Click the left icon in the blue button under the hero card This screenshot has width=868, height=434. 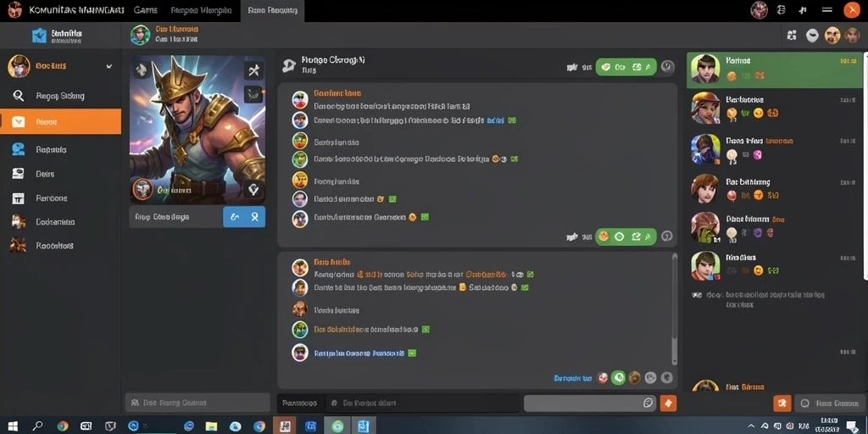pos(235,217)
